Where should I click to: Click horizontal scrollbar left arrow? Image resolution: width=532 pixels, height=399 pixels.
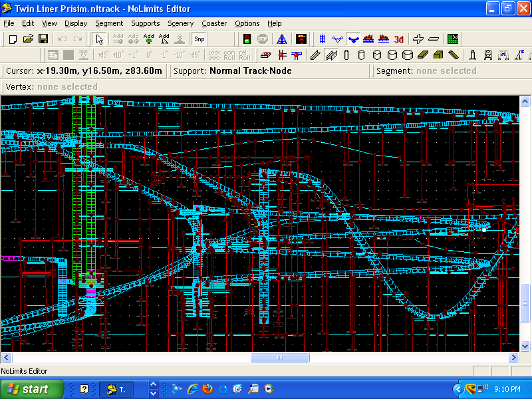[7, 357]
